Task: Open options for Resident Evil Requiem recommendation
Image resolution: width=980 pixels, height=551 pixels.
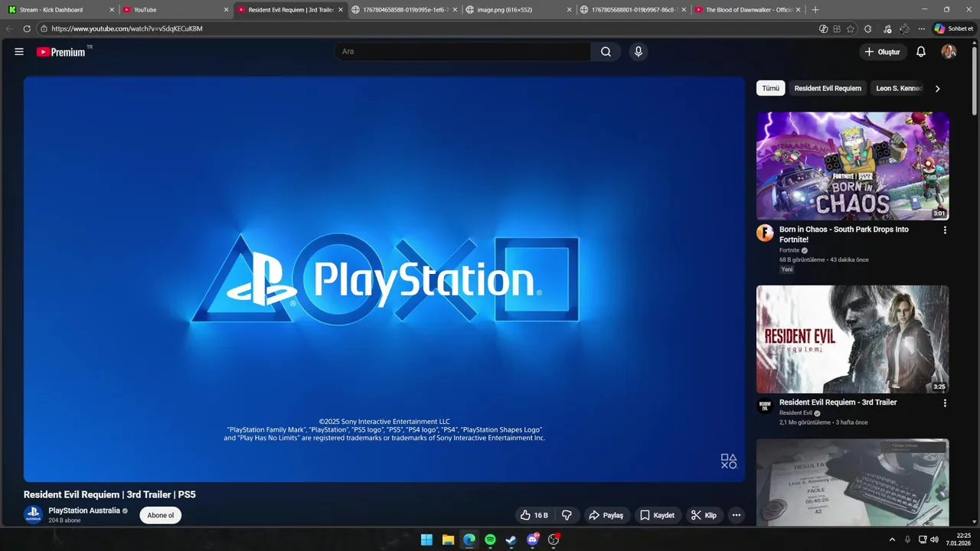Action: (x=945, y=403)
